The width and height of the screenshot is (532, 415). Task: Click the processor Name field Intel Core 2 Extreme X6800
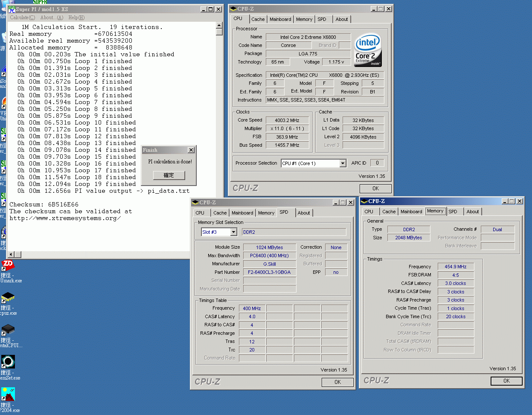308,37
